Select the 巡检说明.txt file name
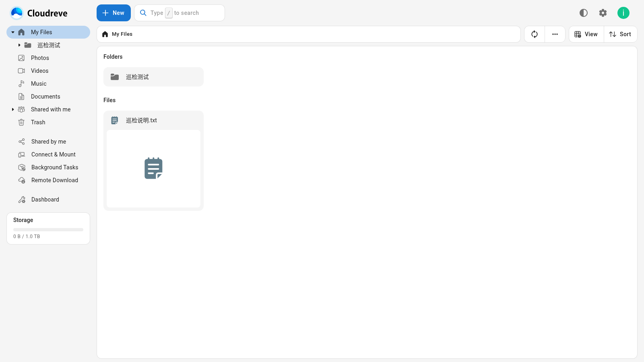This screenshot has width=644, height=362. coord(141,120)
